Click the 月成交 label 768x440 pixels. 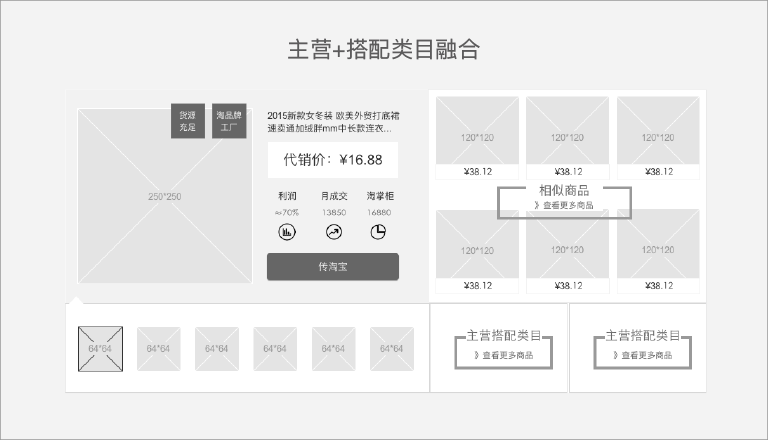334,196
